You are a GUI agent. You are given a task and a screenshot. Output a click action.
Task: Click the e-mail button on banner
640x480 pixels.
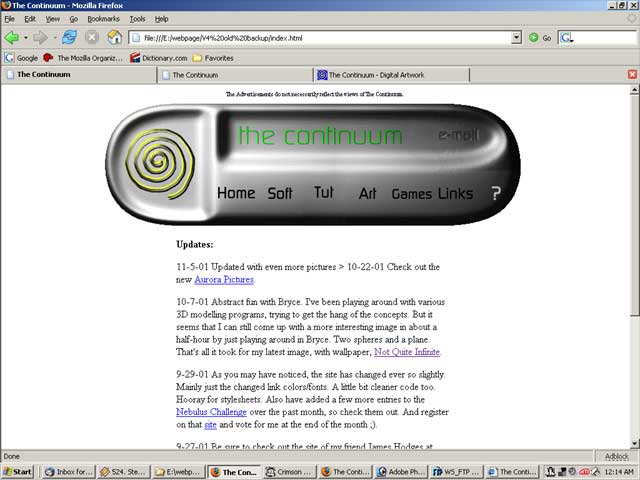[457, 134]
